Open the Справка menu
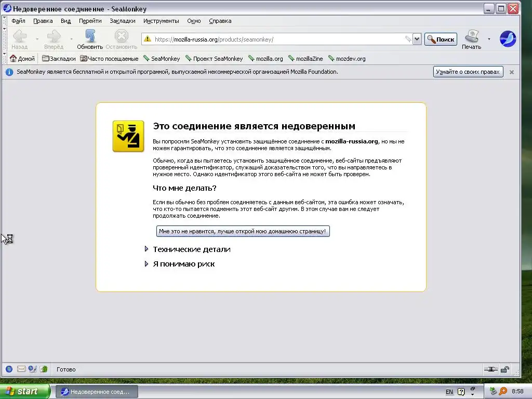Screen dimensions: 532x399 pos(220,21)
